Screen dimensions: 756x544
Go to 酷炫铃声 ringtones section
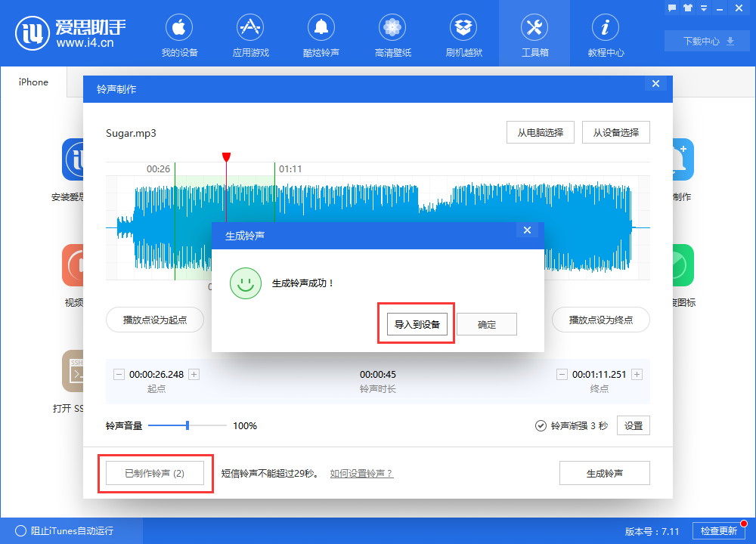[321, 36]
